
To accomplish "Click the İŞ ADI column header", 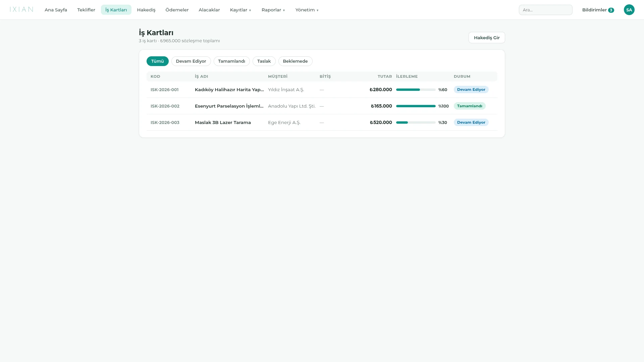I will 201,76.
